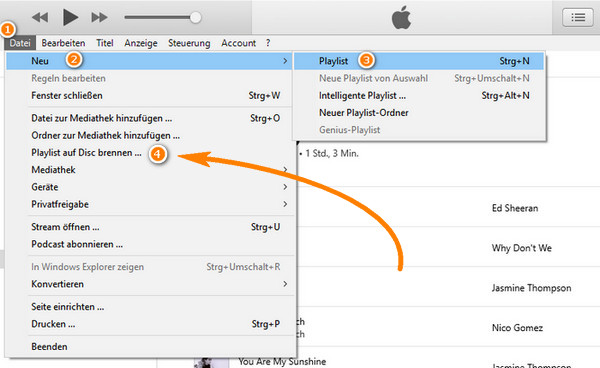Skip forward with the fast-forward button

(x=99, y=17)
